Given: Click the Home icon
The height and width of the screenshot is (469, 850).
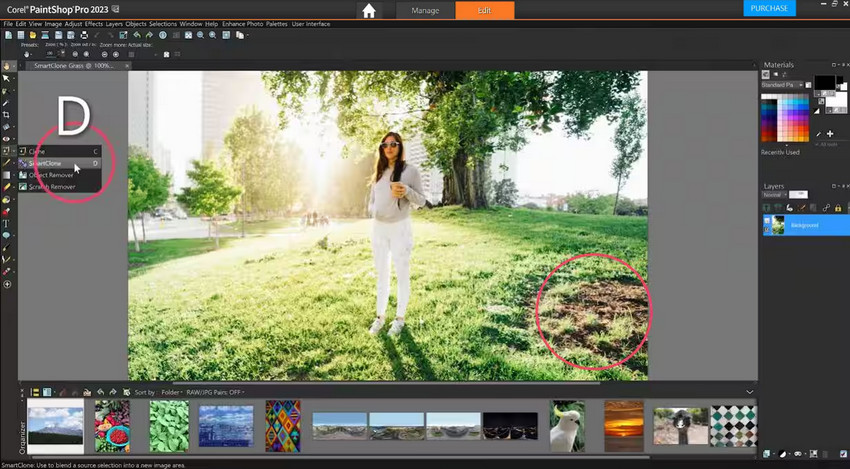Looking at the screenshot, I should tap(369, 11).
